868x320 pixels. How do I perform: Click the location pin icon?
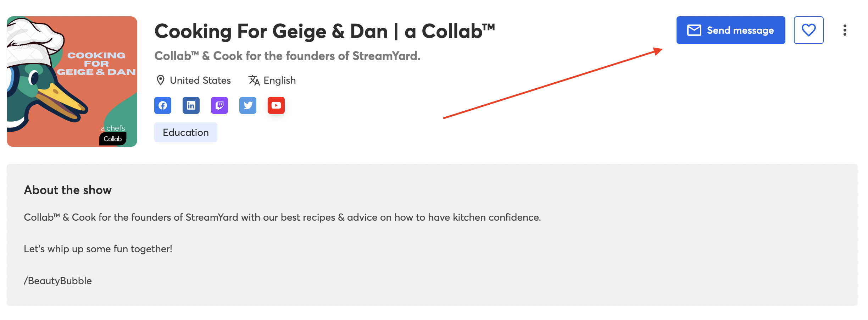coord(161,80)
